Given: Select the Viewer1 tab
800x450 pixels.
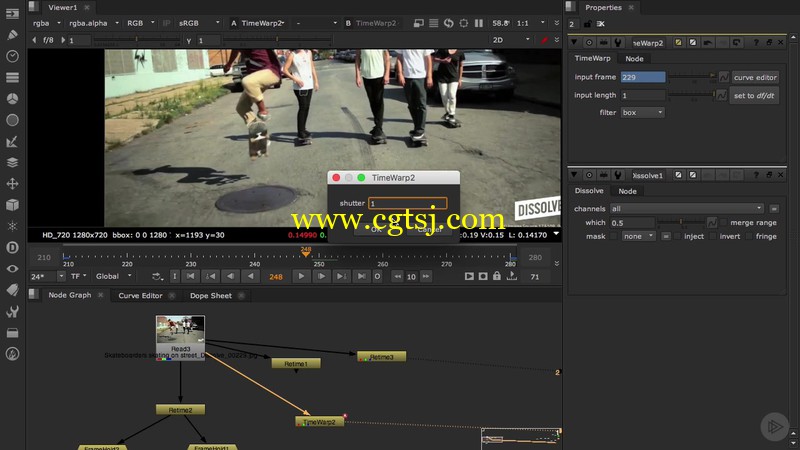Looking at the screenshot, I should pyautogui.click(x=62, y=7).
